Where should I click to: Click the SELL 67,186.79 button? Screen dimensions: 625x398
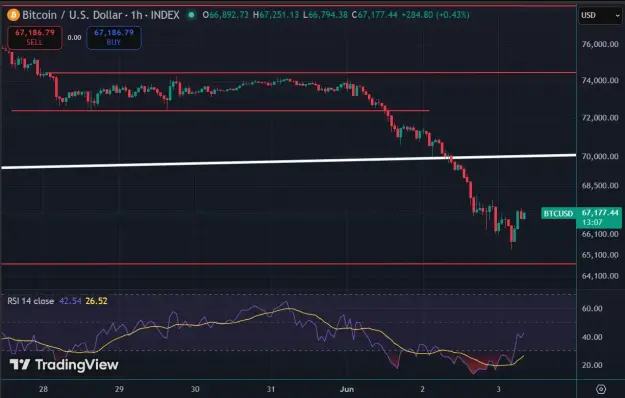[x=35, y=37]
